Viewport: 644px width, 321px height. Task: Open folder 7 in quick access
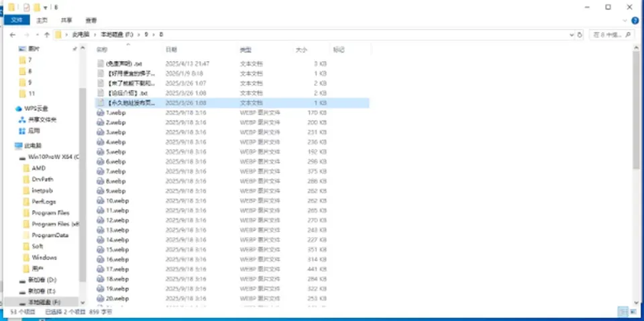[30, 60]
